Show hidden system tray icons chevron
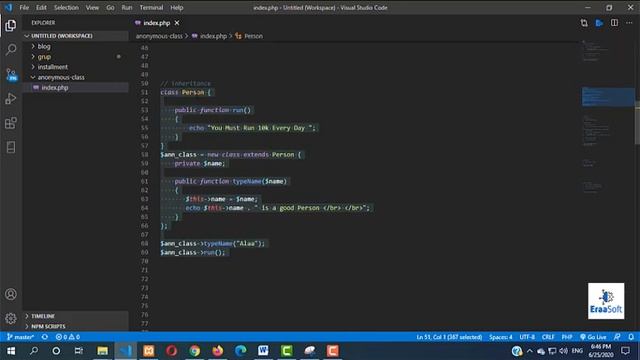 coord(529,351)
